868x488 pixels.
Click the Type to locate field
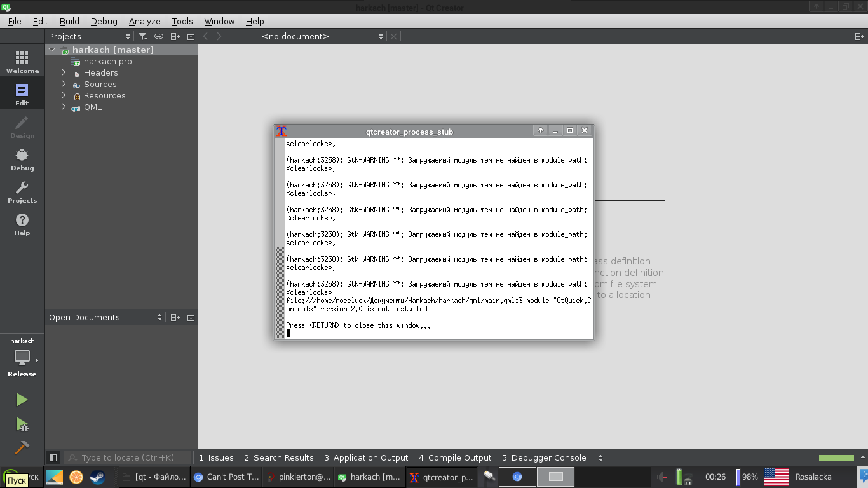pos(128,457)
